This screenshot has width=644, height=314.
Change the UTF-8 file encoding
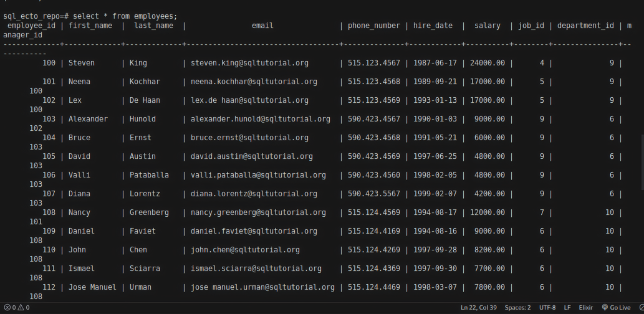click(x=547, y=308)
